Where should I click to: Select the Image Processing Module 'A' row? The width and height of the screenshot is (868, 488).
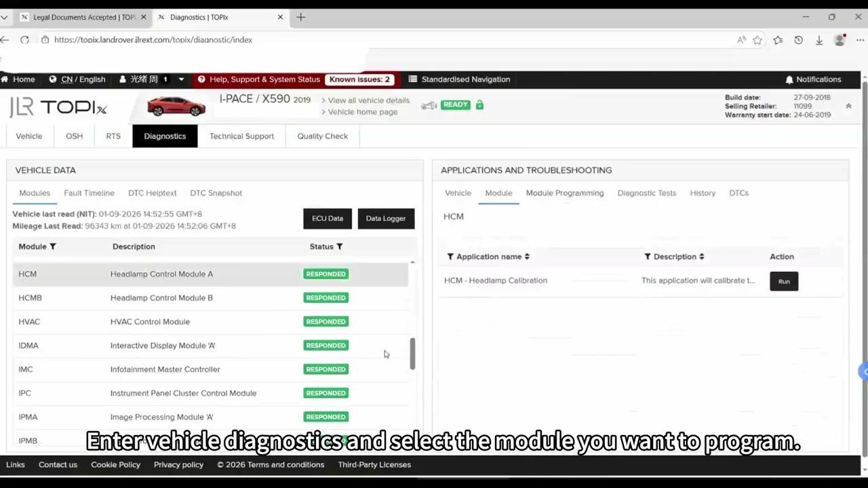point(210,417)
